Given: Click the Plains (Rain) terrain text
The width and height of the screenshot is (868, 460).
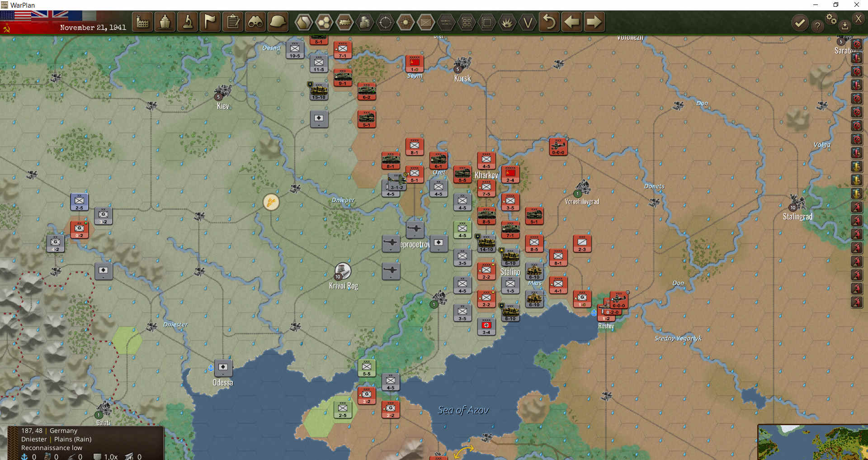Looking at the screenshot, I should point(73,439).
